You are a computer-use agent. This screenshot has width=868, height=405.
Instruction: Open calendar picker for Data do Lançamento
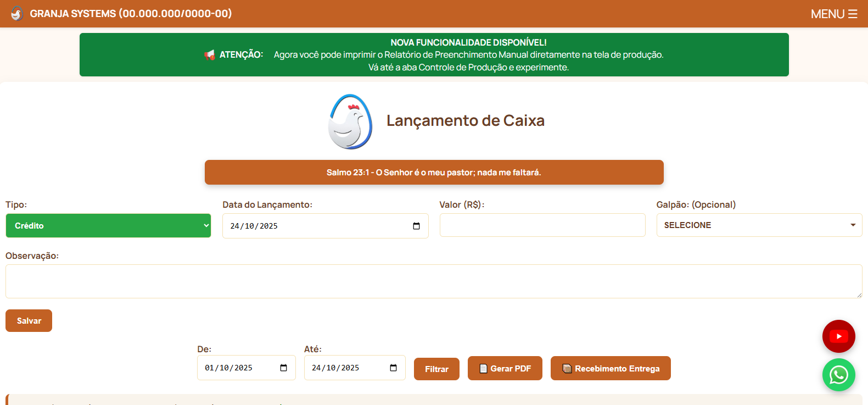click(x=416, y=226)
